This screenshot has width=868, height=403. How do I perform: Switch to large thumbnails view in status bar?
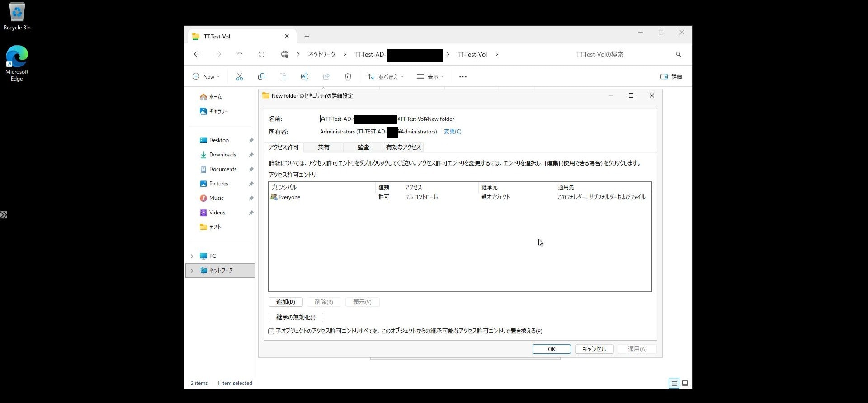click(685, 383)
